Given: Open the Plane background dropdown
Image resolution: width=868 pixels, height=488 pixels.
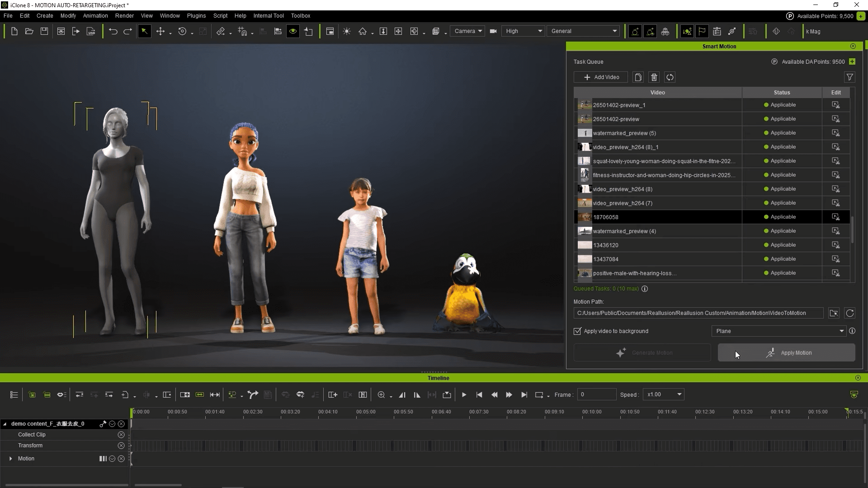Looking at the screenshot, I should tap(778, 331).
